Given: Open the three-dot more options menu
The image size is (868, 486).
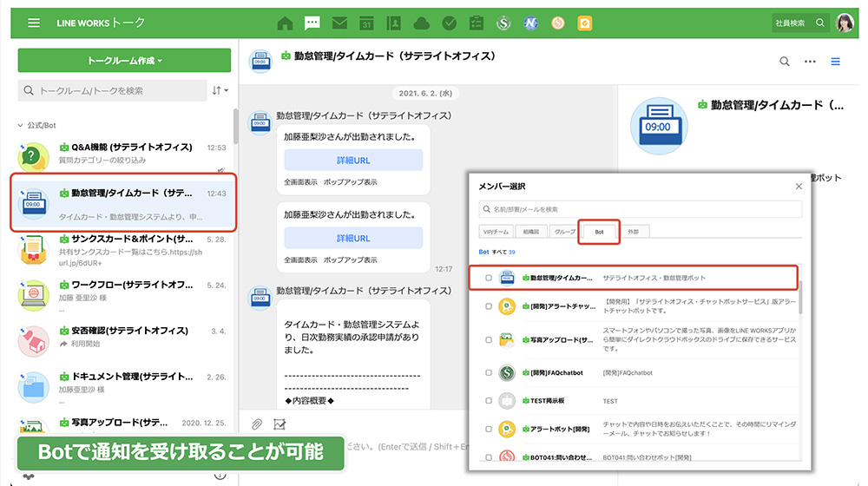Looking at the screenshot, I should click(810, 62).
